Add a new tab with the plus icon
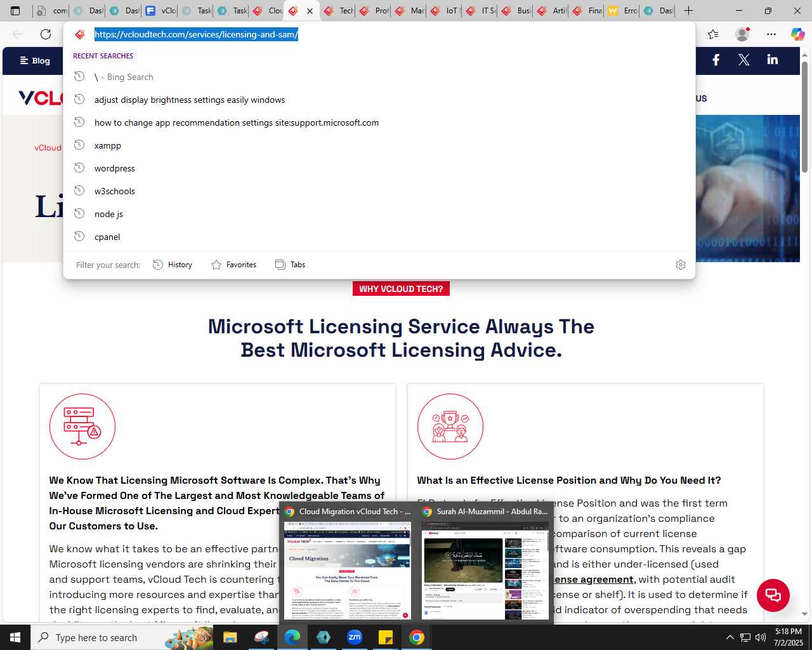 688,11
